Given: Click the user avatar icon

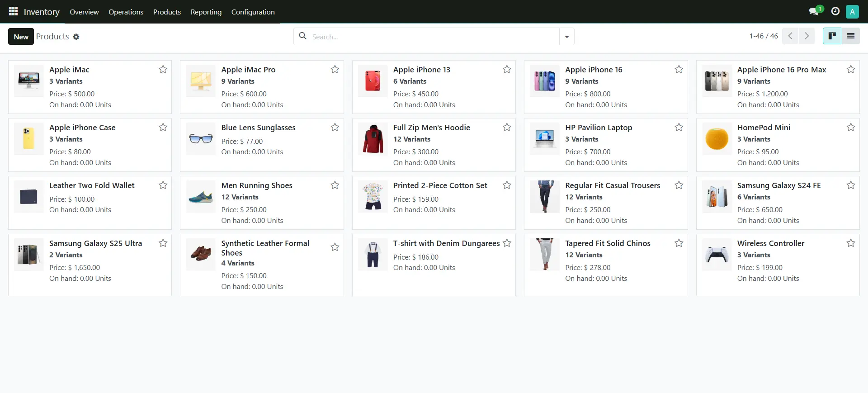Looking at the screenshot, I should (852, 12).
